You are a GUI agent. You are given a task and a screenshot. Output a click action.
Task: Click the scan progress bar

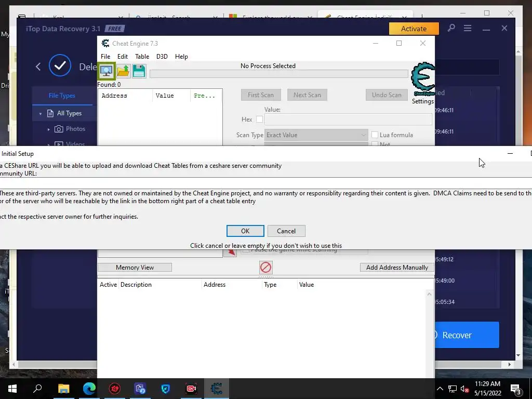(x=279, y=74)
